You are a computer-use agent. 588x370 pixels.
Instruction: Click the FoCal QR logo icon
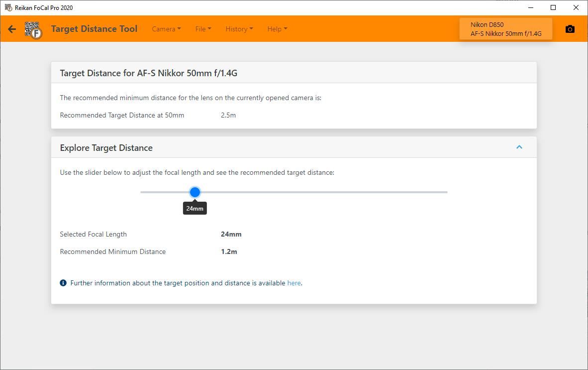point(33,30)
